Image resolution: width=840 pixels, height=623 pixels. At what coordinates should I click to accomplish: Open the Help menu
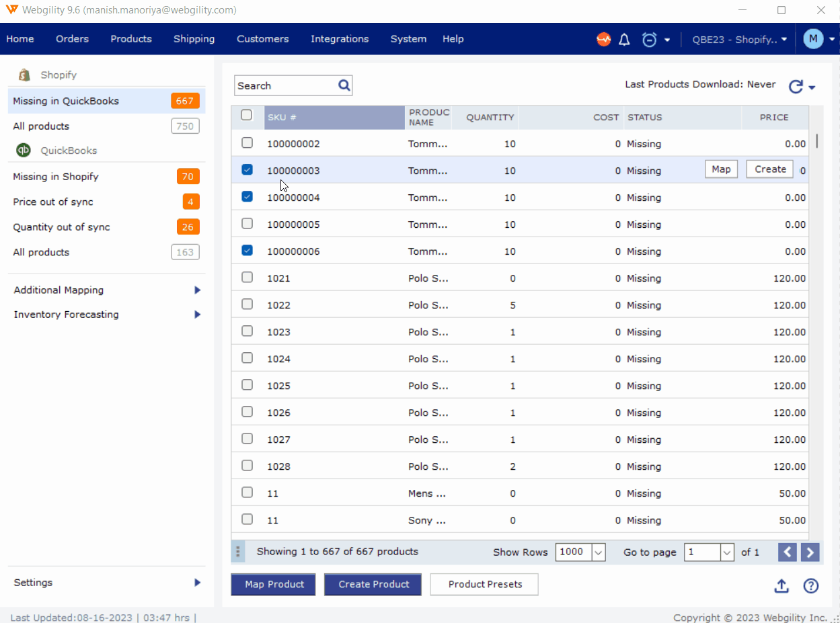coord(453,39)
